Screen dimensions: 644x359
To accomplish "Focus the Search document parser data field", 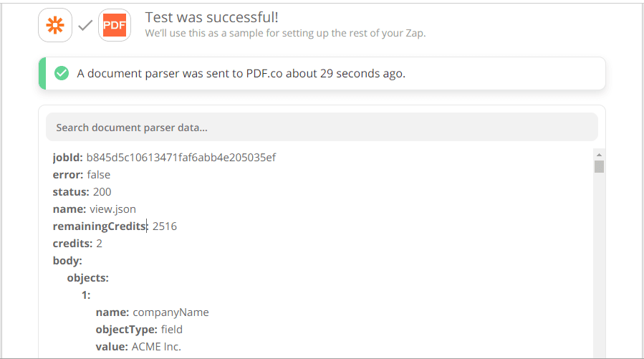I will coord(322,128).
